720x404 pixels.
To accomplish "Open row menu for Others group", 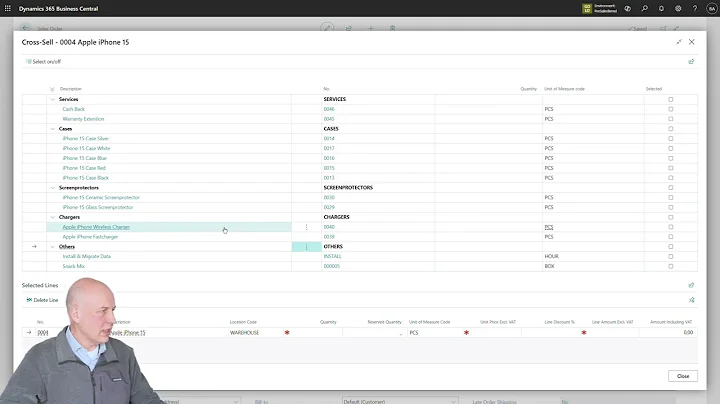I will tap(306, 247).
